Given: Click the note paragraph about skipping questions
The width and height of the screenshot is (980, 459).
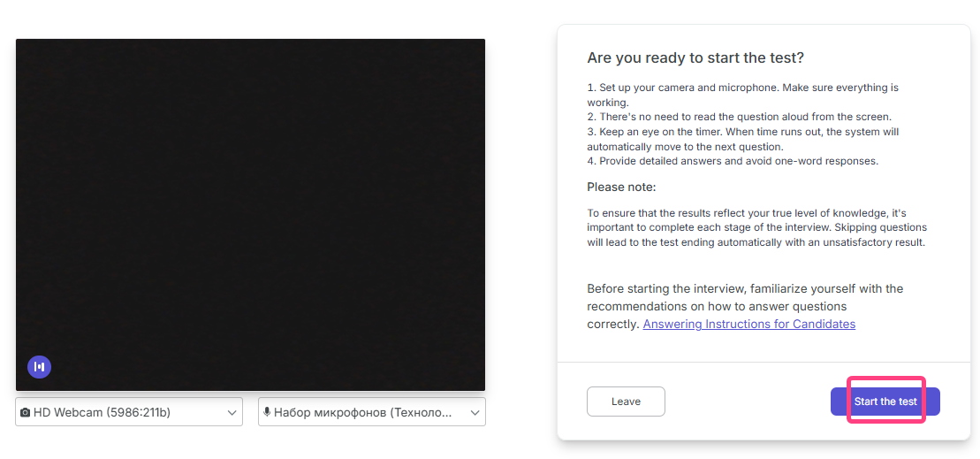Looking at the screenshot, I should click(x=756, y=228).
